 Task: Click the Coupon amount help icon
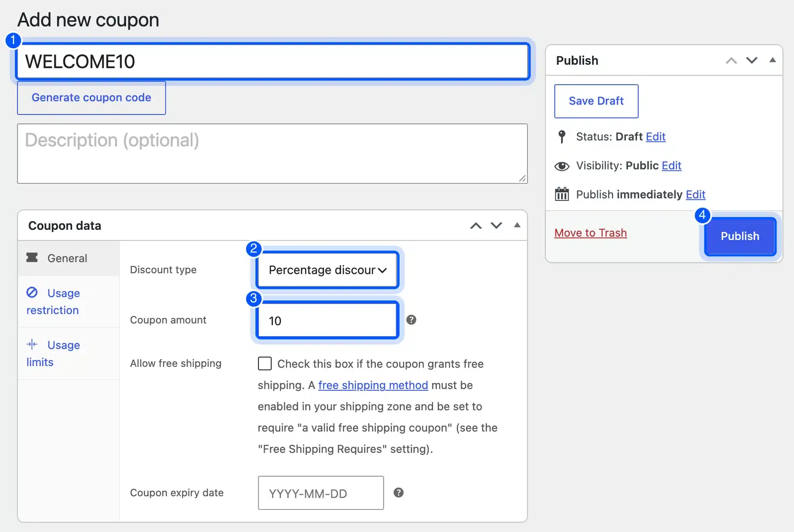click(411, 320)
